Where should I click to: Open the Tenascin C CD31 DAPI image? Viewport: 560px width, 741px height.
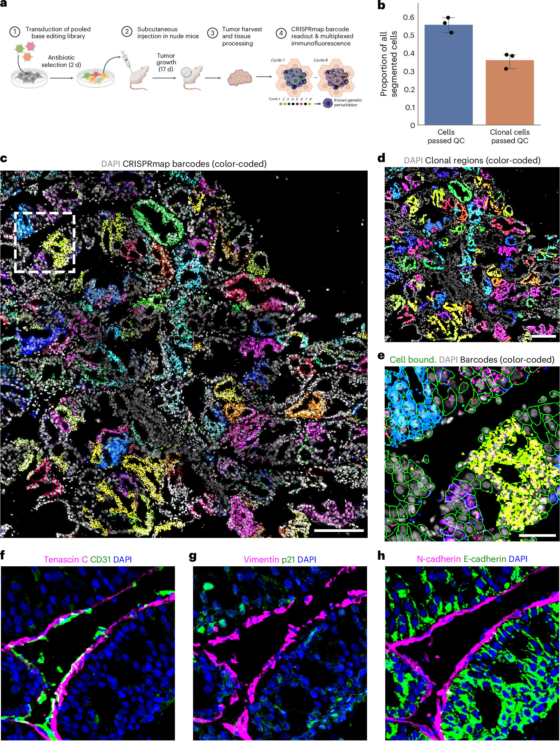click(x=88, y=653)
